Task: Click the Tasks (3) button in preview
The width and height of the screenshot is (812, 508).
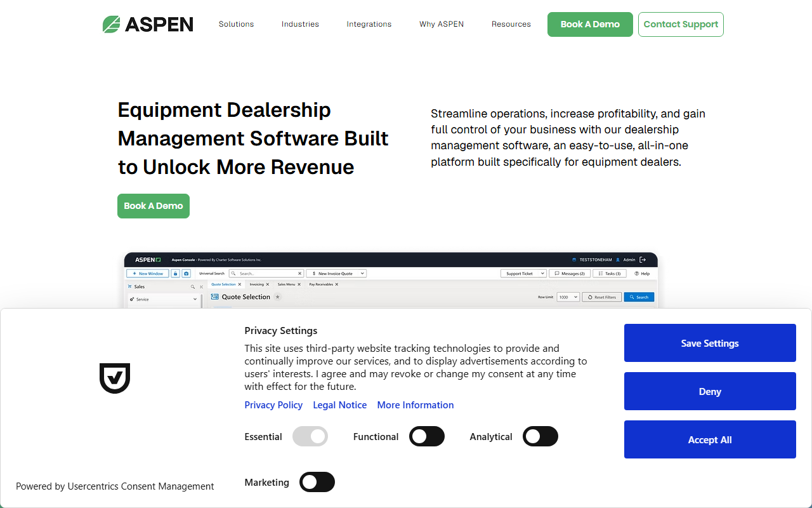Action: pos(610,274)
